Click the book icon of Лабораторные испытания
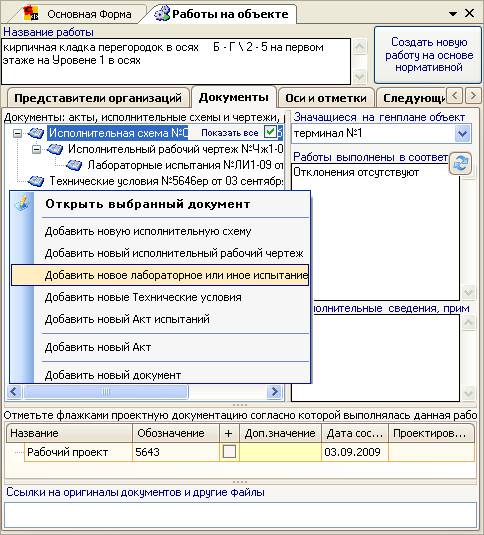The image size is (484, 535). tap(74, 165)
